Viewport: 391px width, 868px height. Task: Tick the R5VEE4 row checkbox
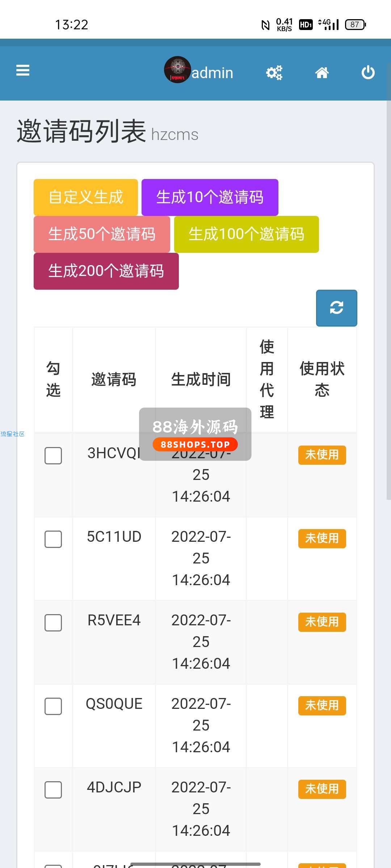point(53,623)
